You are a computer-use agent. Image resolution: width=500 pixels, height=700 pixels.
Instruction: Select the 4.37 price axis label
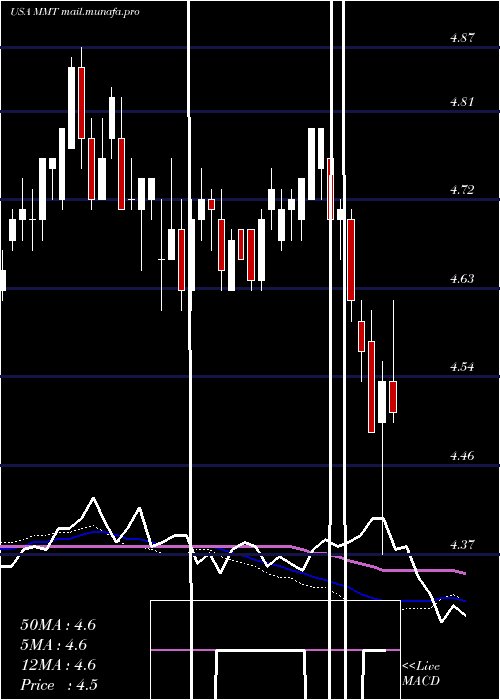(462, 545)
